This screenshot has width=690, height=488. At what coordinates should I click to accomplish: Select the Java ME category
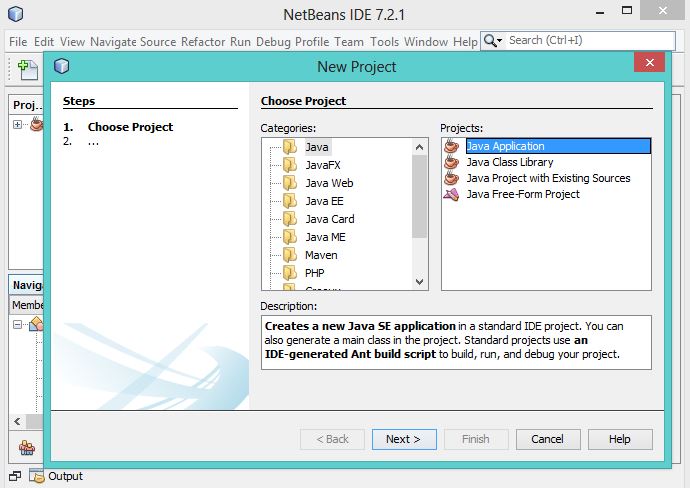[x=325, y=237]
